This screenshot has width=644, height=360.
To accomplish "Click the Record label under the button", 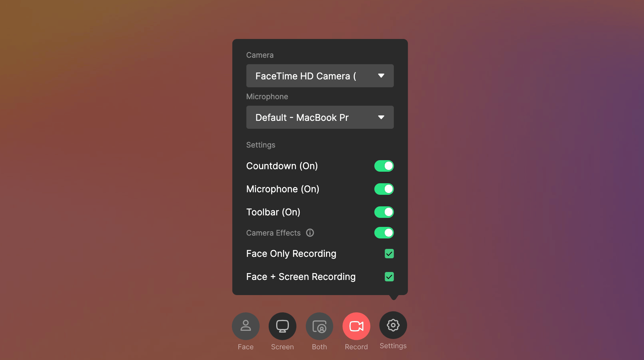I will point(356,347).
